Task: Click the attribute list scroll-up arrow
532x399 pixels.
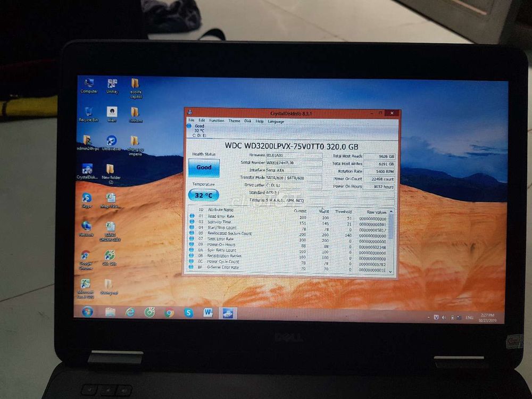Action: 391,212
